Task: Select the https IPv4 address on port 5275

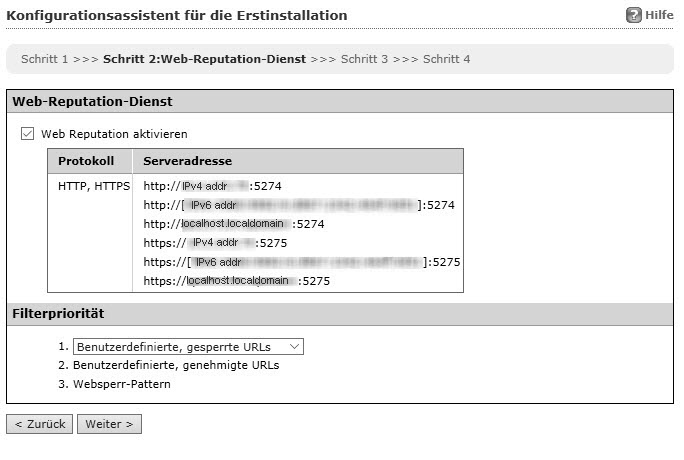Action: [216, 243]
